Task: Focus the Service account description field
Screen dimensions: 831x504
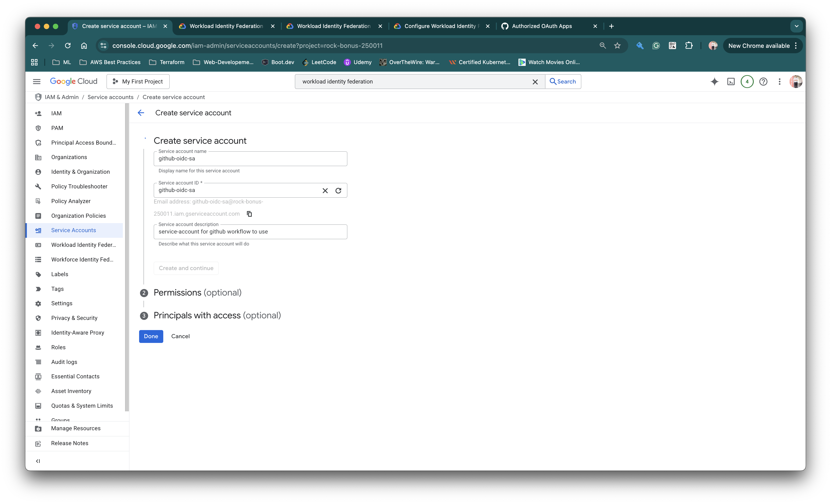Action: [250, 232]
